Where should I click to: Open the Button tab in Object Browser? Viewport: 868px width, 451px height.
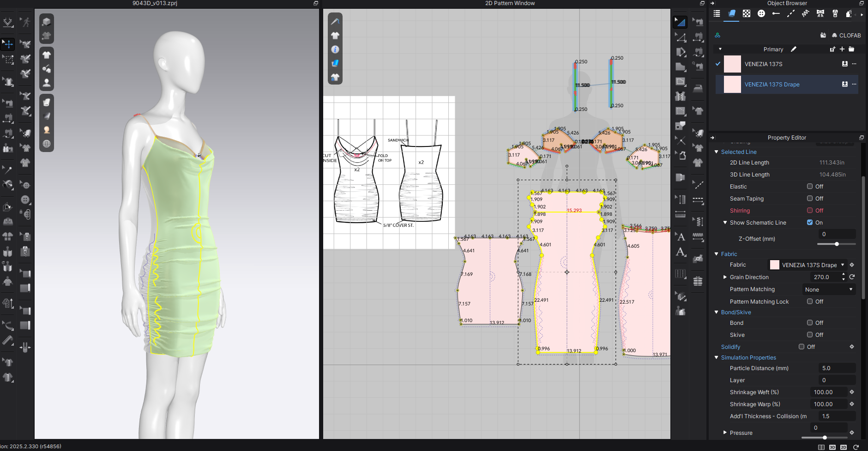tap(761, 13)
